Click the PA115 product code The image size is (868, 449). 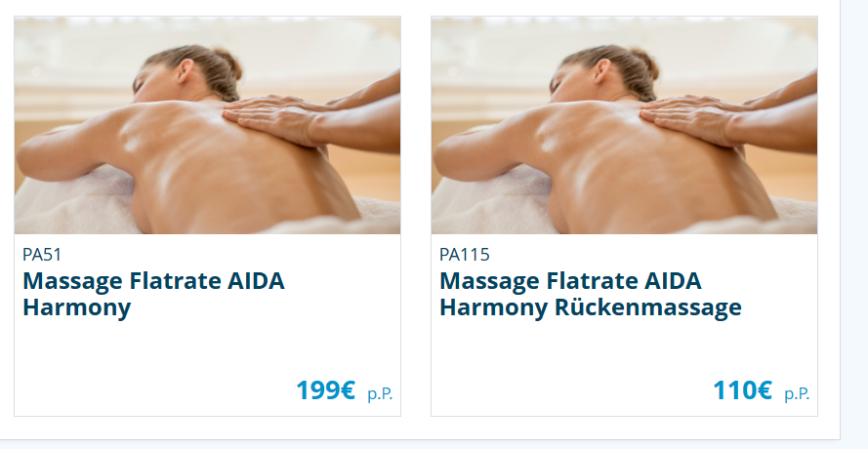click(x=465, y=255)
